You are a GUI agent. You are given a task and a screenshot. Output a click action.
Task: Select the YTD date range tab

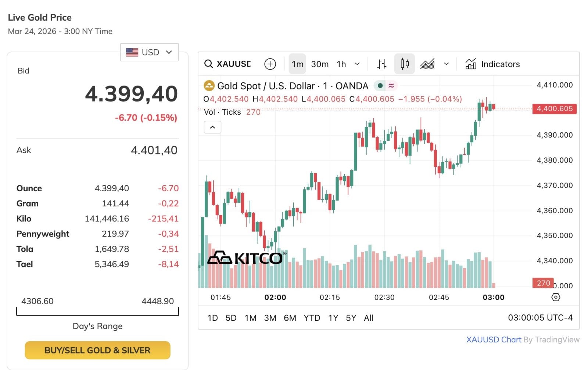coord(312,318)
